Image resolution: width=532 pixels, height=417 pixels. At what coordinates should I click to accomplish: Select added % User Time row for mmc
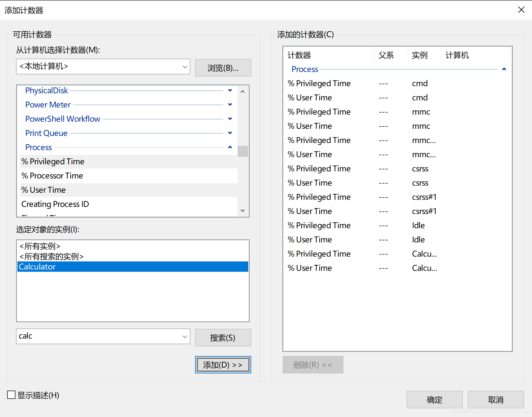click(x=397, y=126)
